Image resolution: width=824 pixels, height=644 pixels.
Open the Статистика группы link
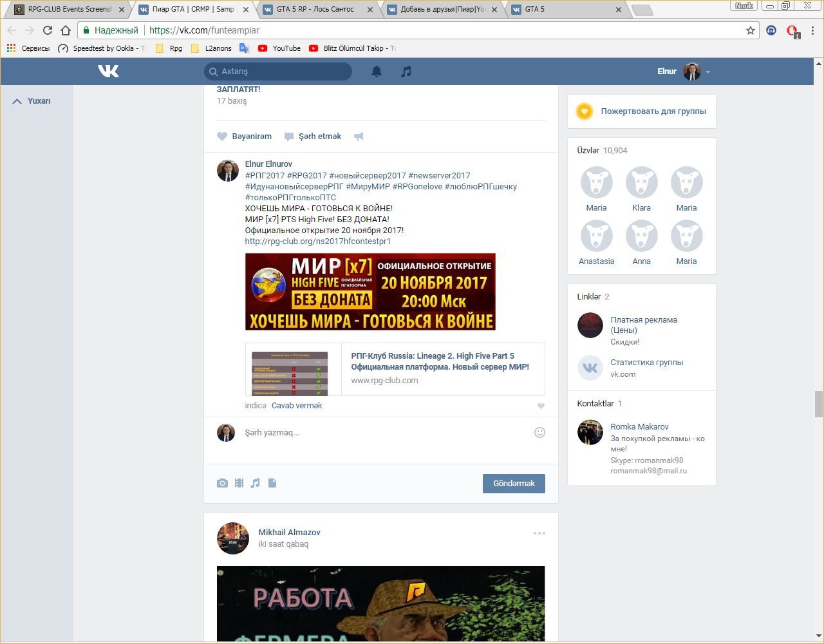pos(647,363)
